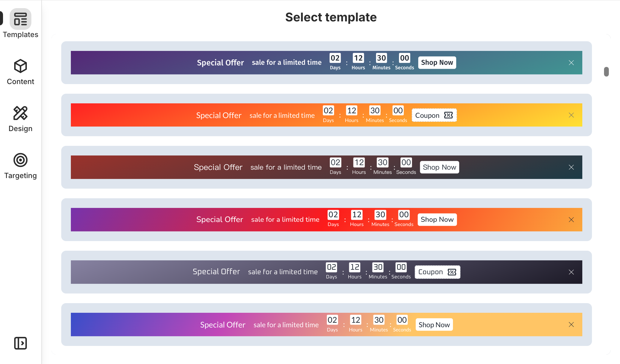Close the purple-orange gradient banner preview
The image size is (620, 364).
(571, 220)
